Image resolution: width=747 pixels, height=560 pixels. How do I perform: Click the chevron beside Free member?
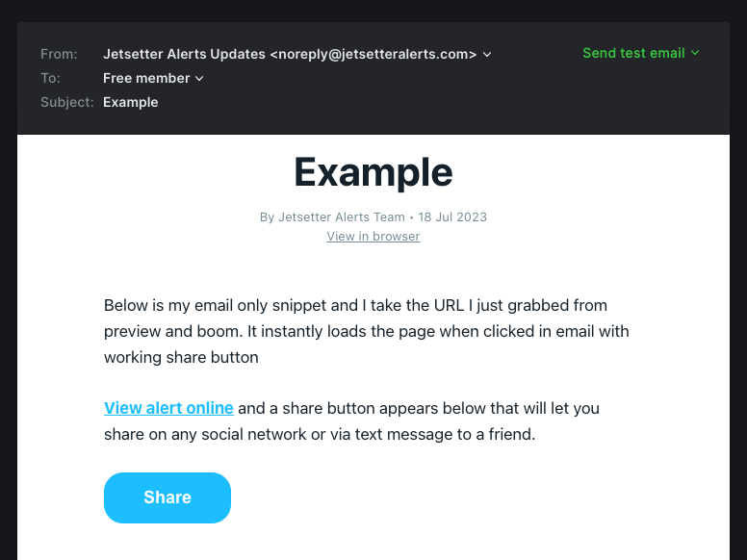[199, 79]
